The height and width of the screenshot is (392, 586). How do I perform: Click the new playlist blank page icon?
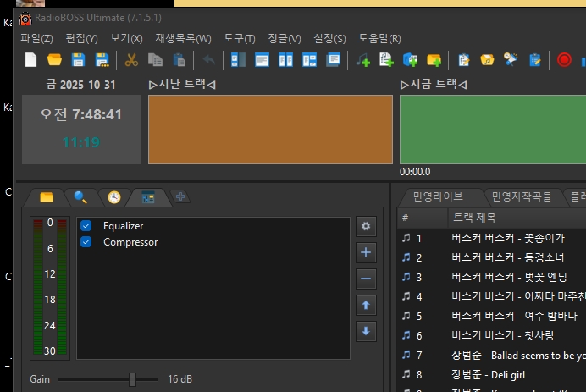click(x=31, y=59)
